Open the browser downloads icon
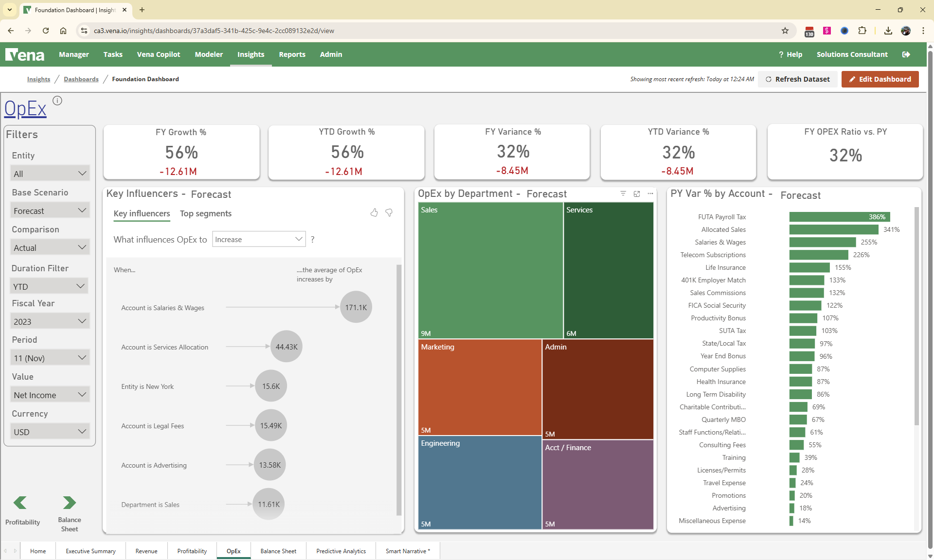Image resolution: width=934 pixels, height=560 pixels. (x=888, y=31)
